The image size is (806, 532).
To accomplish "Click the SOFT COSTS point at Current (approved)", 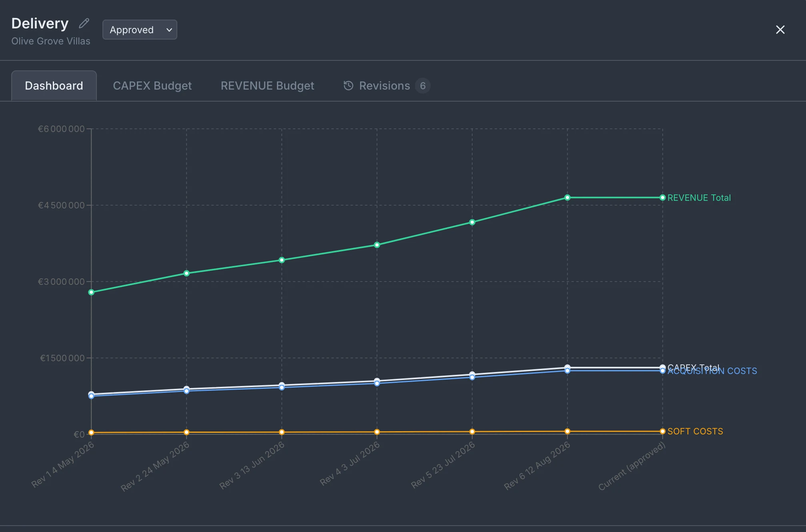I will 663,431.
